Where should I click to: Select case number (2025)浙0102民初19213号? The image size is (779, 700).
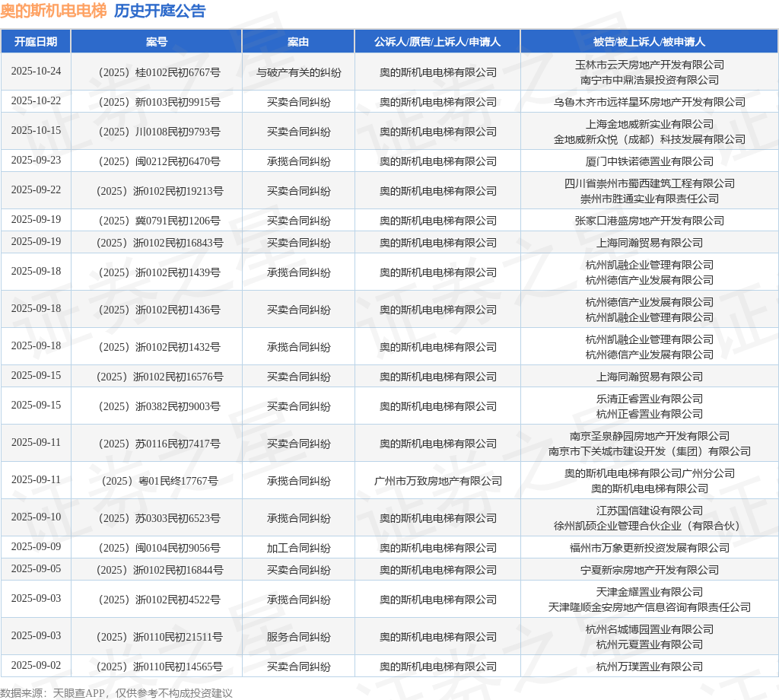pyautogui.click(x=160, y=191)
